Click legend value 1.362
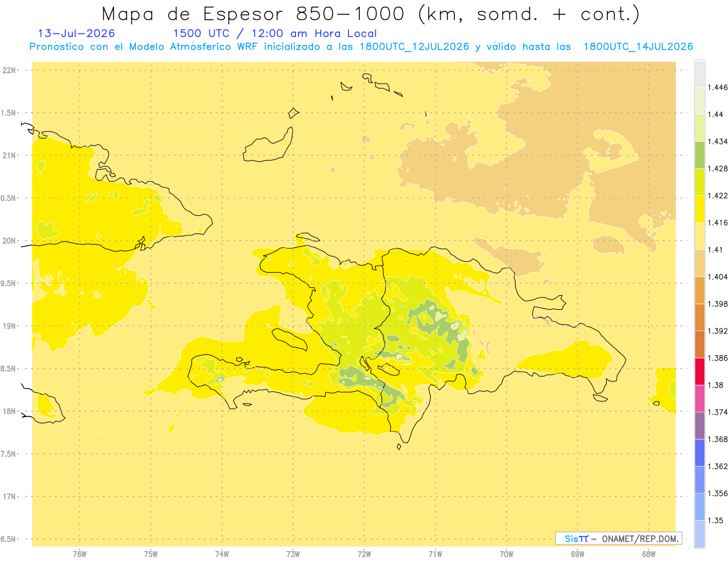Viewport: 728px width, 562px height. [x=718, y=466]
